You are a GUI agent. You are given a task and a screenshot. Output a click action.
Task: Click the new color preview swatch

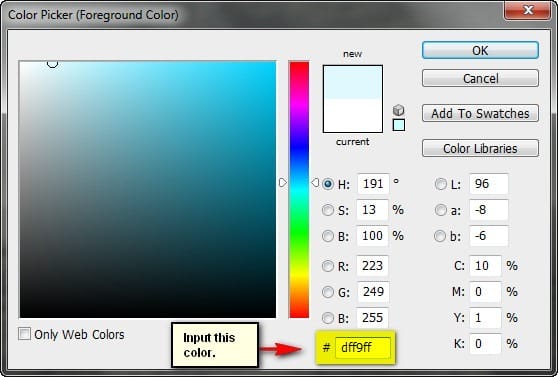point(353,82)
